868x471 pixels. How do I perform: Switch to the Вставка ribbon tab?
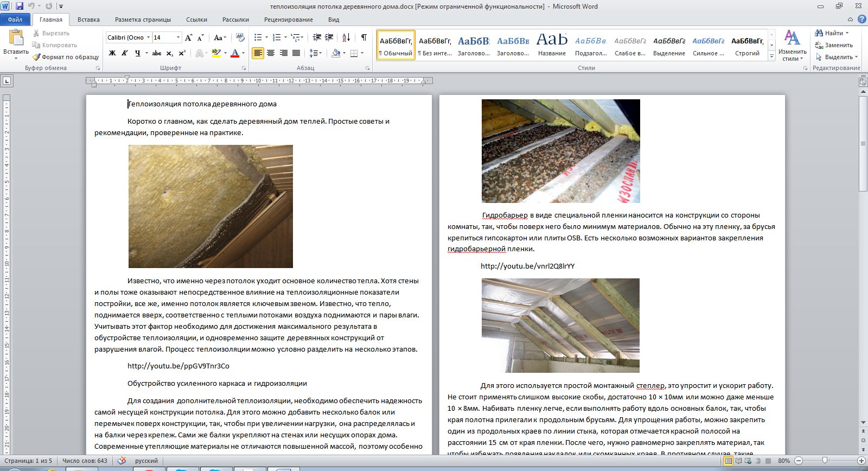click(x=88, y=20)
